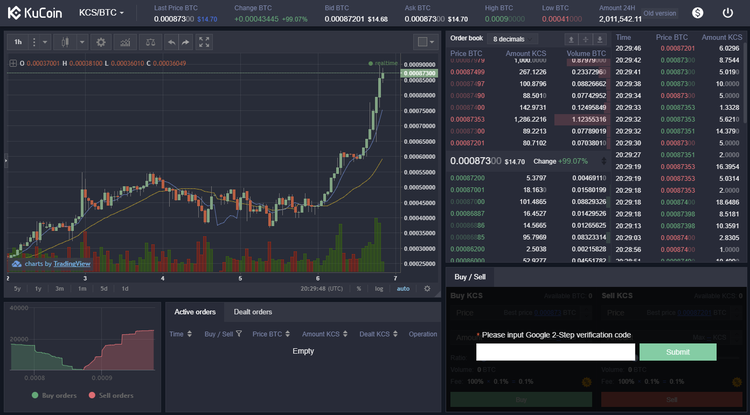This screenshot has width=750, height=415.
Task: Click the trade row at 20:29:46
Action: [x=678, y=48]
